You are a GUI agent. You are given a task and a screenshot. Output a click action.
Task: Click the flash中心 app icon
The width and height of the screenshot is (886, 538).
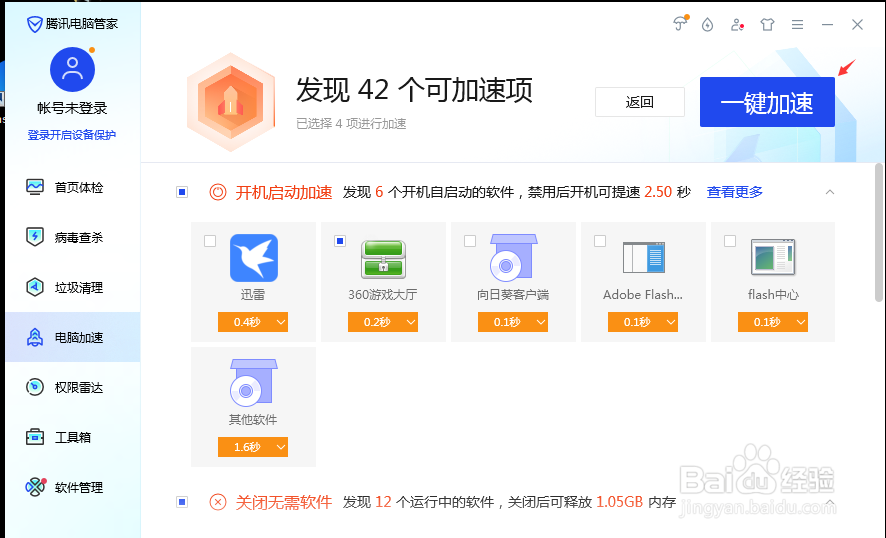773,257
